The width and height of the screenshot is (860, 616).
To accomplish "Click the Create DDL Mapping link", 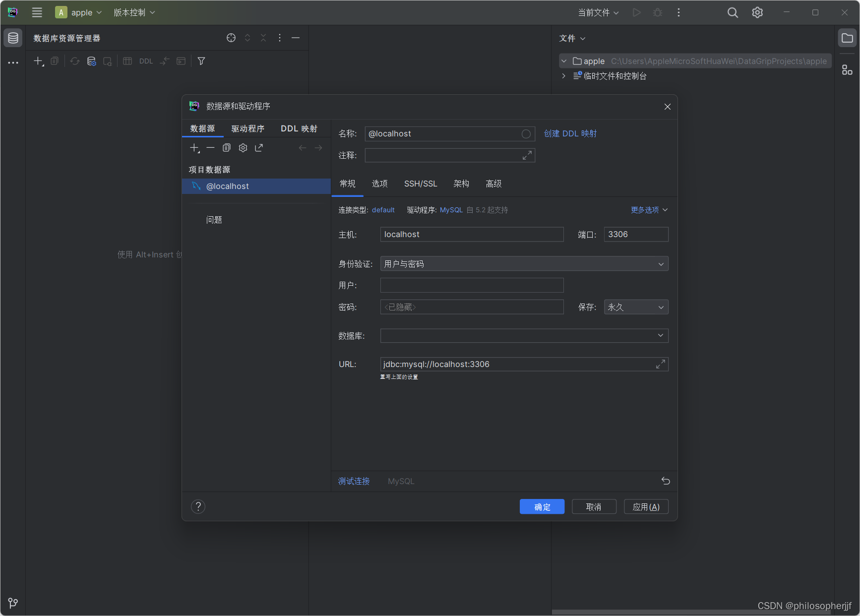I will [x=570, y=133].
